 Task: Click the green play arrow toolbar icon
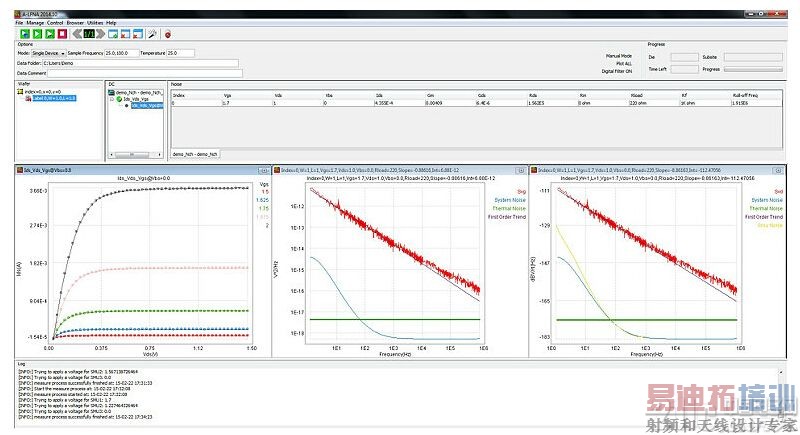click(x=37, y=34)
